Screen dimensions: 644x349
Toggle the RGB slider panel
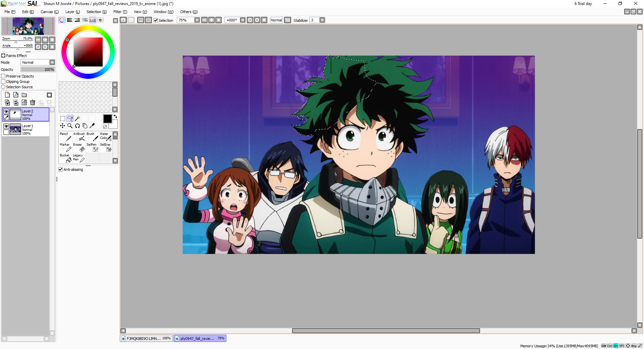click(69, 20)
